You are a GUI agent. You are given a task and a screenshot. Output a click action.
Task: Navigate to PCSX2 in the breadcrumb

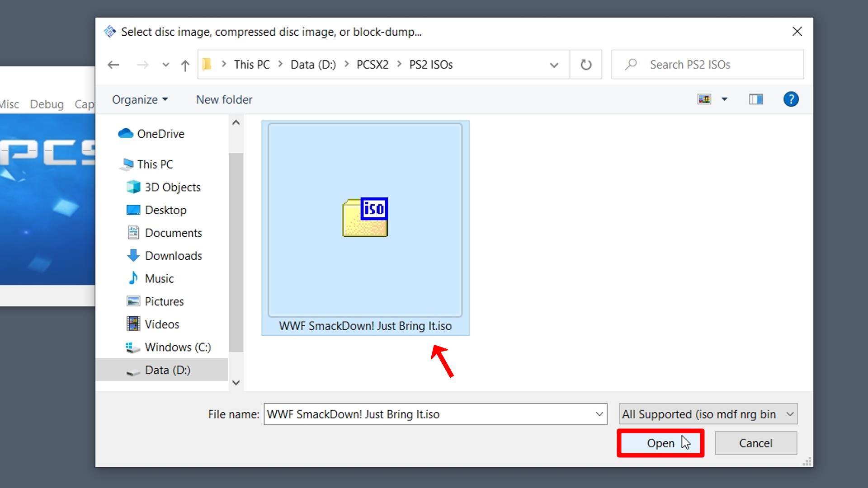click(373, 65)
